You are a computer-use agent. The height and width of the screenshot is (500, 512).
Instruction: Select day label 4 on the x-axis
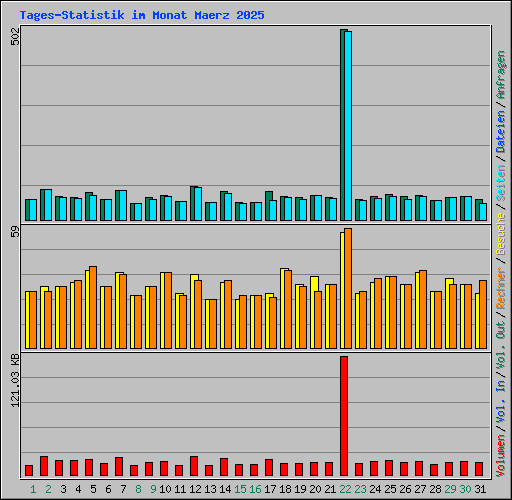(78, 489)
